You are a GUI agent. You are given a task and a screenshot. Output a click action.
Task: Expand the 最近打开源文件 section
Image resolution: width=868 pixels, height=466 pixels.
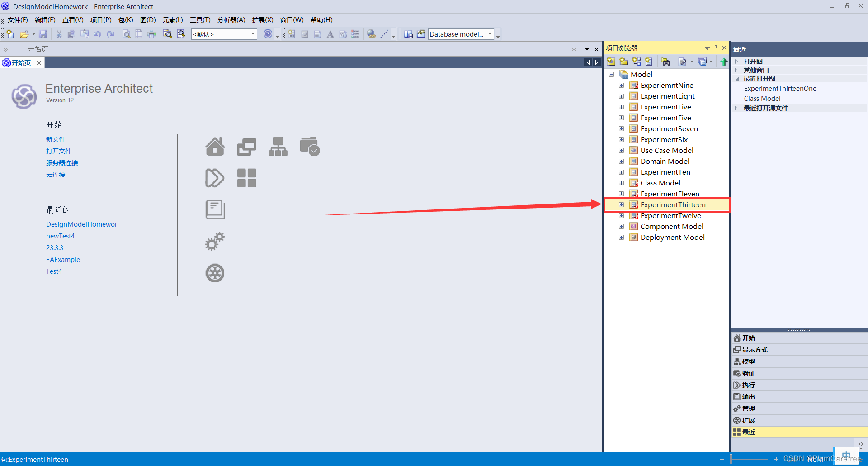click(736, 108)
